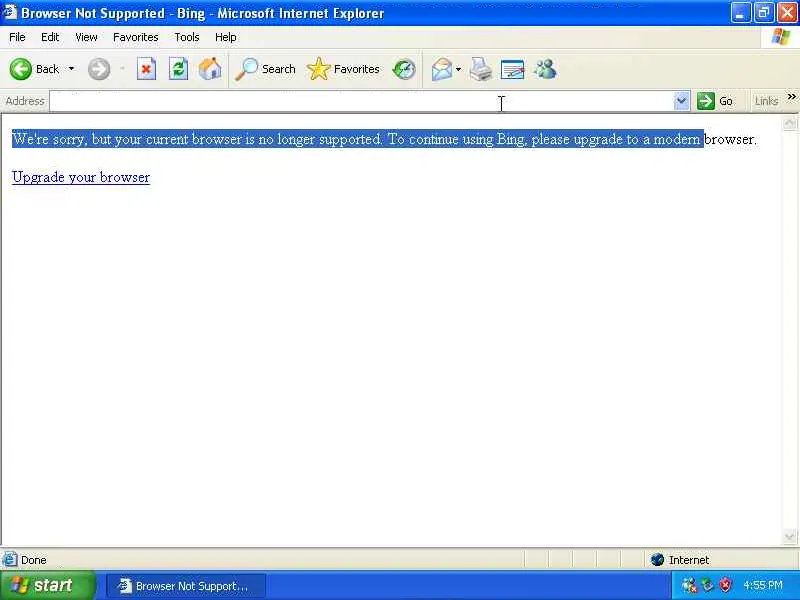Follow the Upgrade your browser link
800x600 pixels.
click(81, 177)
